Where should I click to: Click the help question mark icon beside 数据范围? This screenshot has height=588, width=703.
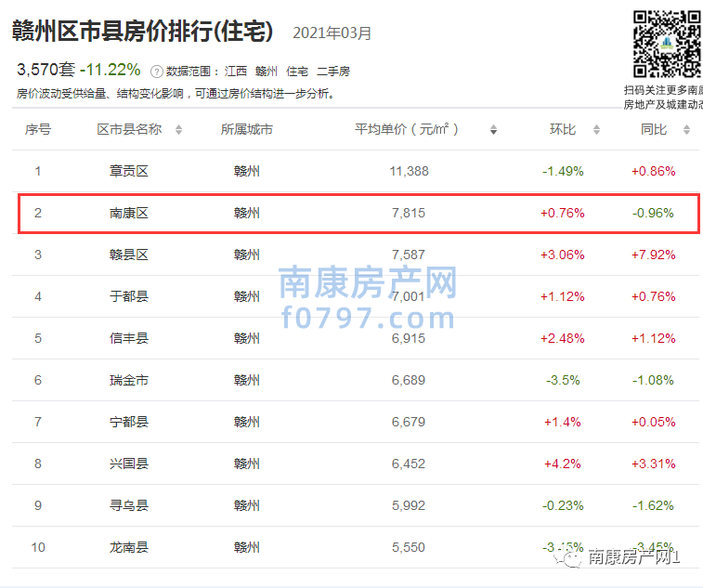pyautogui.click(x=157, y=72)
